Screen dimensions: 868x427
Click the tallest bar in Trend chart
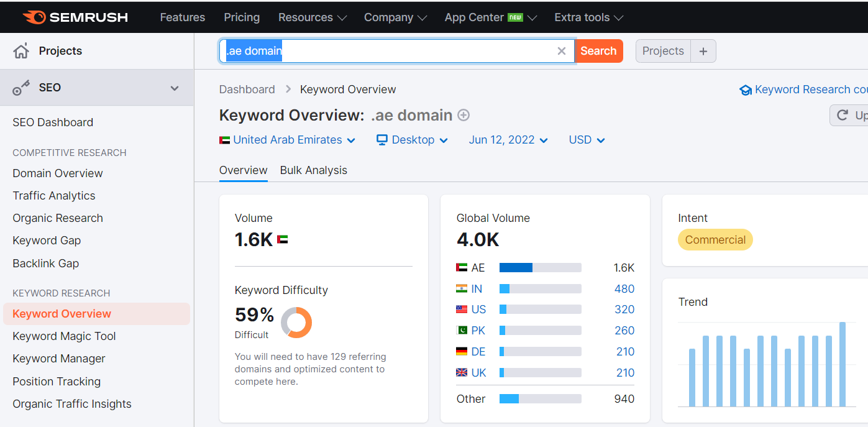click(x=843, y=364)
